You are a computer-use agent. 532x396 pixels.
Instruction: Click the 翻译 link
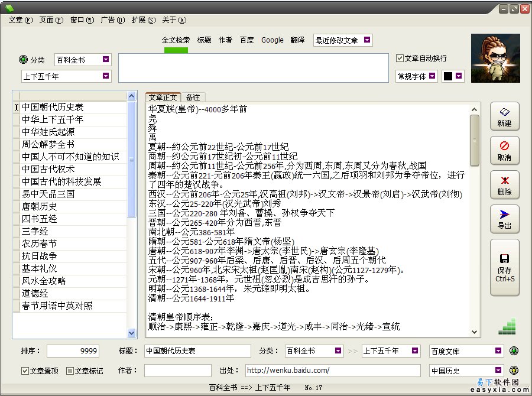(297, 40)
